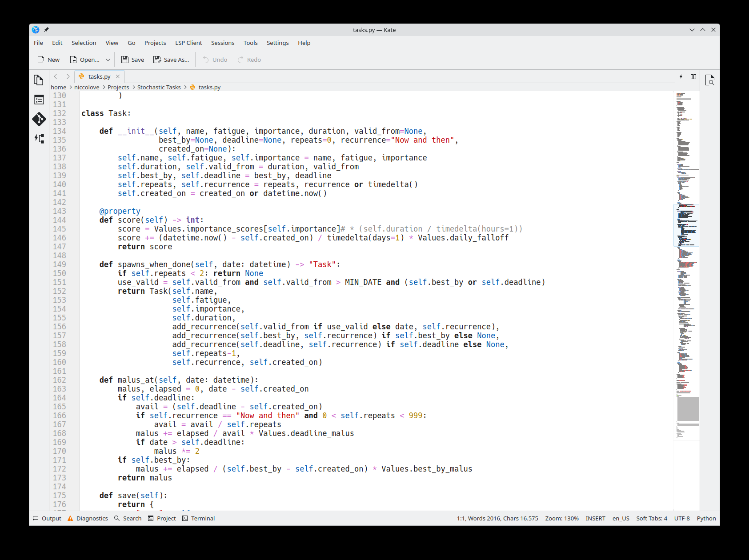
Task: Switch to the tasks.py tab
Action: (99, 76)
